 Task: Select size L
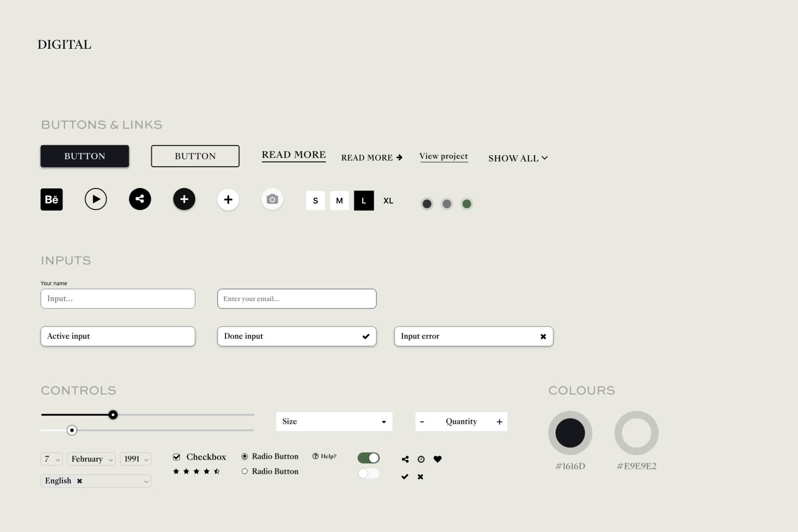point(364,200)
